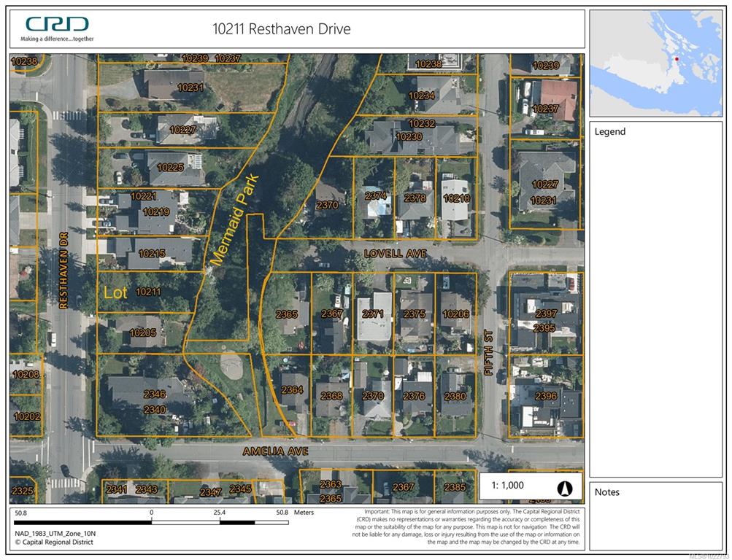Select parcel 2371 on Lovell Ave
This screenshot has width=732, height=560.
point(373,314)
